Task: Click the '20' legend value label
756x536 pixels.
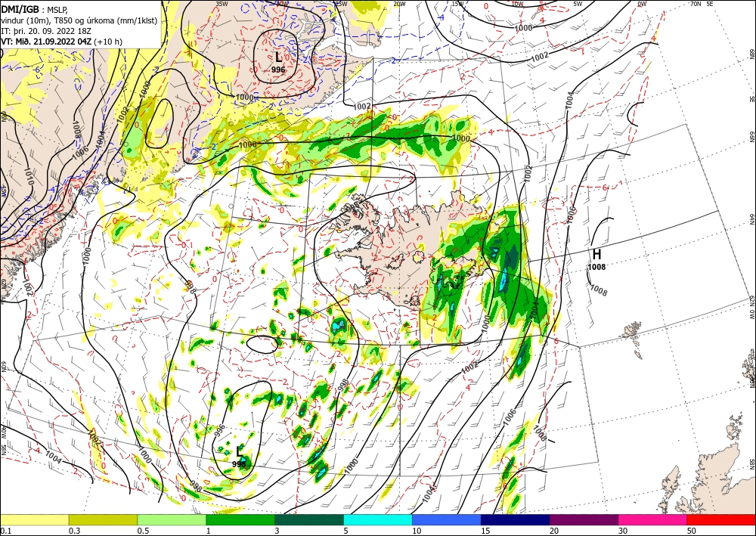Action: (554, 531)
